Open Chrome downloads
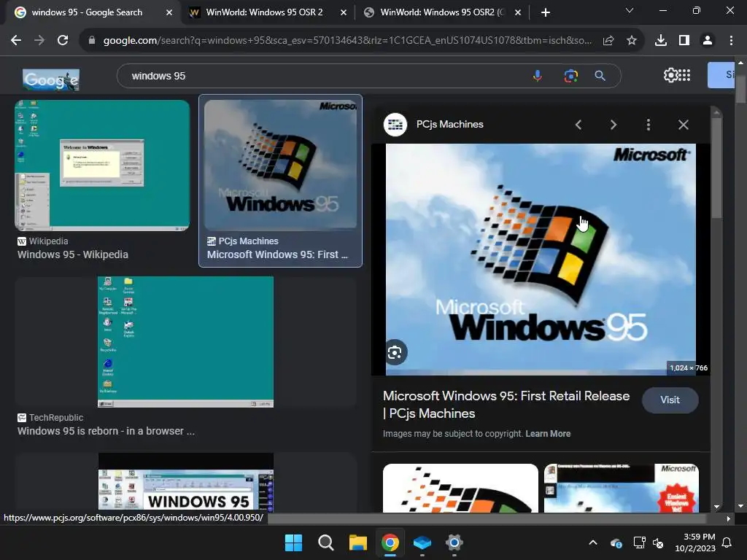This screenshot has height=560, width=747. 661,41
